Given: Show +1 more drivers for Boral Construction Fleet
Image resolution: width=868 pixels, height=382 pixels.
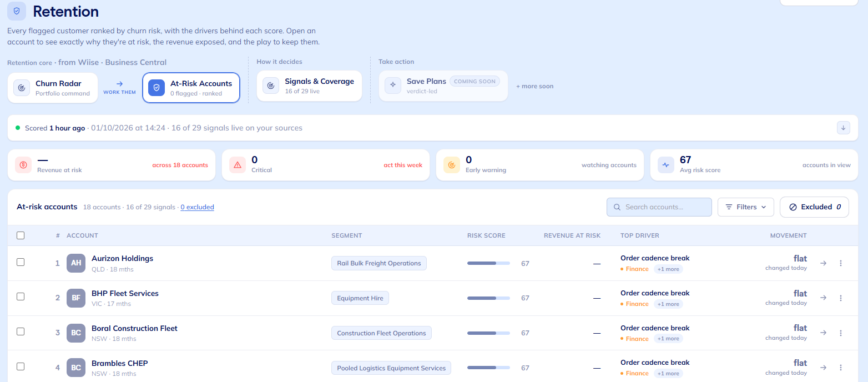Looking at the screenshot, I should coord(668,339).
